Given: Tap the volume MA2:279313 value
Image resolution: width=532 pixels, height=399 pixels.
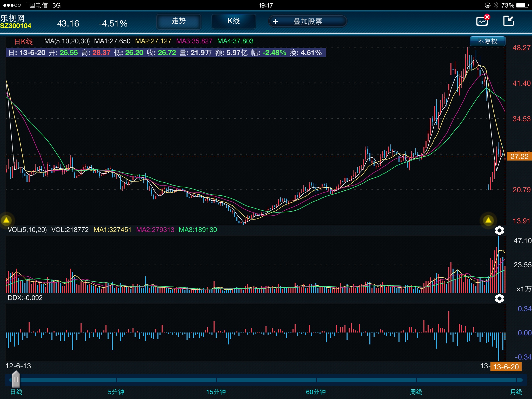Looking at the screenshot, I should [x=155, y=230].
